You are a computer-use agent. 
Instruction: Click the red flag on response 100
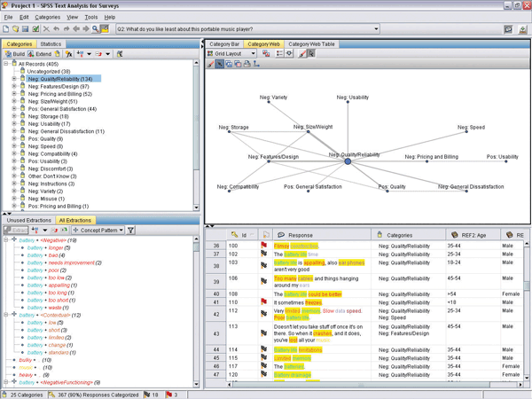(x=264, y=245)
